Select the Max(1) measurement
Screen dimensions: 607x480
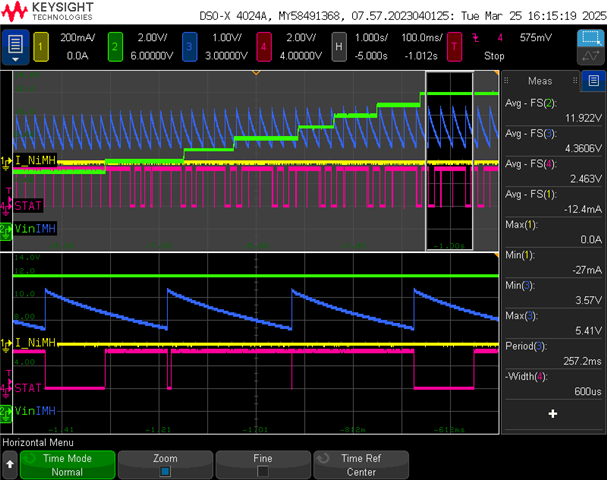(x=553, y=232)
